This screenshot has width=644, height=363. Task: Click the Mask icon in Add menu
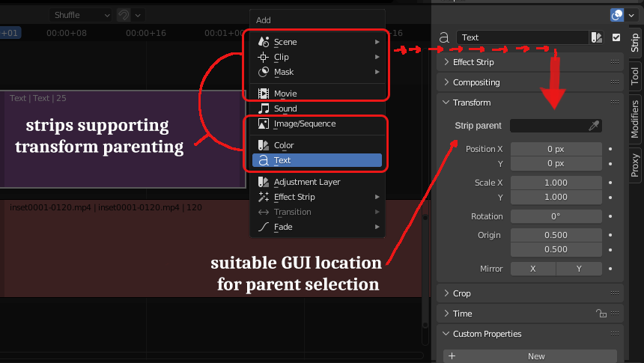(264, 72)
